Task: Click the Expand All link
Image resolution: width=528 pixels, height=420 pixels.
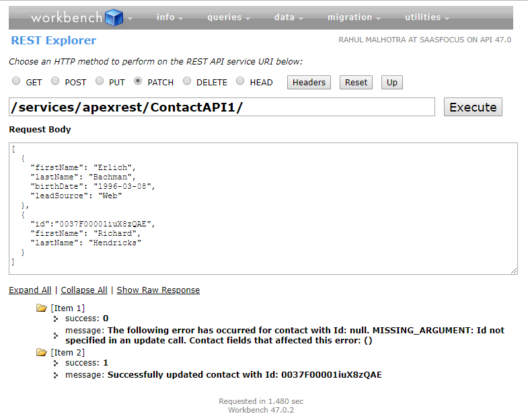Action: (x=30, y=290)
